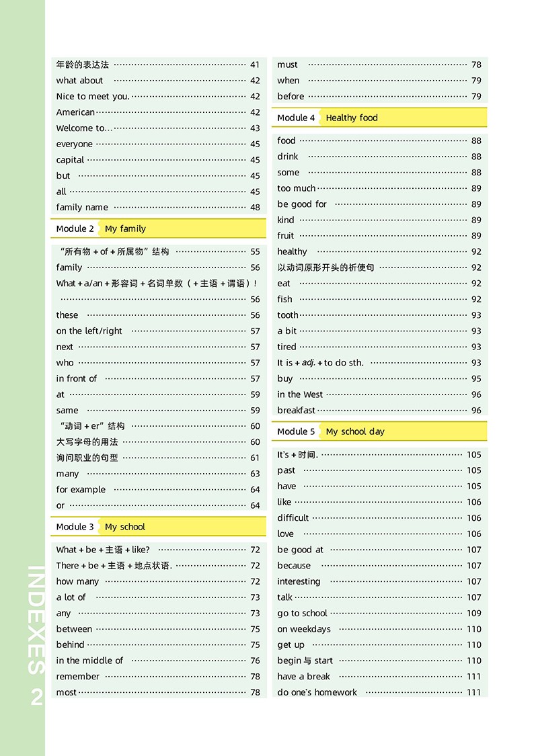The height and width of the screenshot is (756, 538).
Task: Click the 'begin 与 start' entry
Action: [x=305, y=661]
